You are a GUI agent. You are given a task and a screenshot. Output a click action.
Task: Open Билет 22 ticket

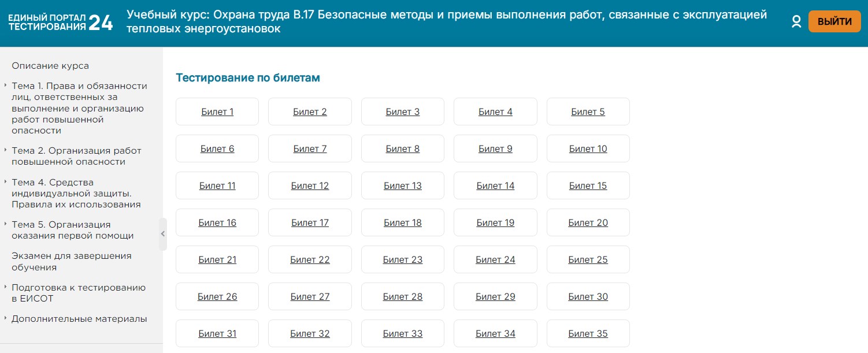pos(310,260)
